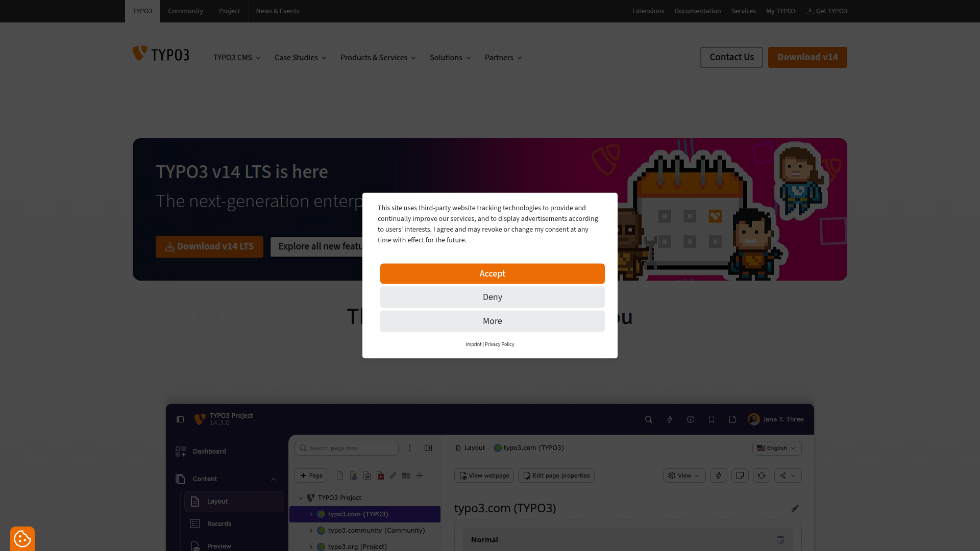This screenshot has height=551, width=980.
Task: Open My TYPO3 link
Action: pos(780,11)
